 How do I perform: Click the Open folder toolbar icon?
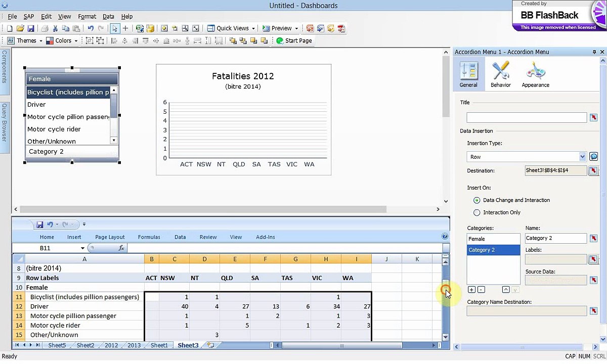20,28
